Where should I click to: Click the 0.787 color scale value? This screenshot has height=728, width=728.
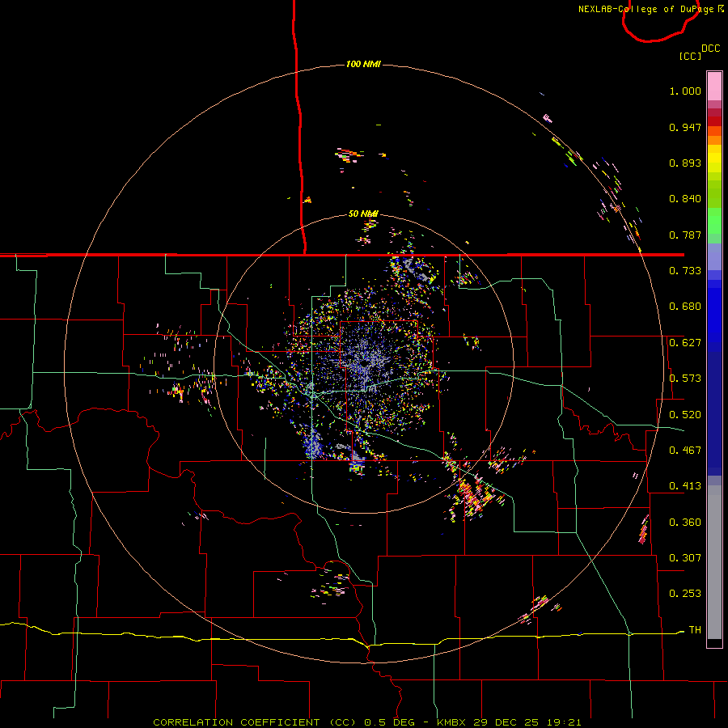pyautogui.click(x=685, y=235)
